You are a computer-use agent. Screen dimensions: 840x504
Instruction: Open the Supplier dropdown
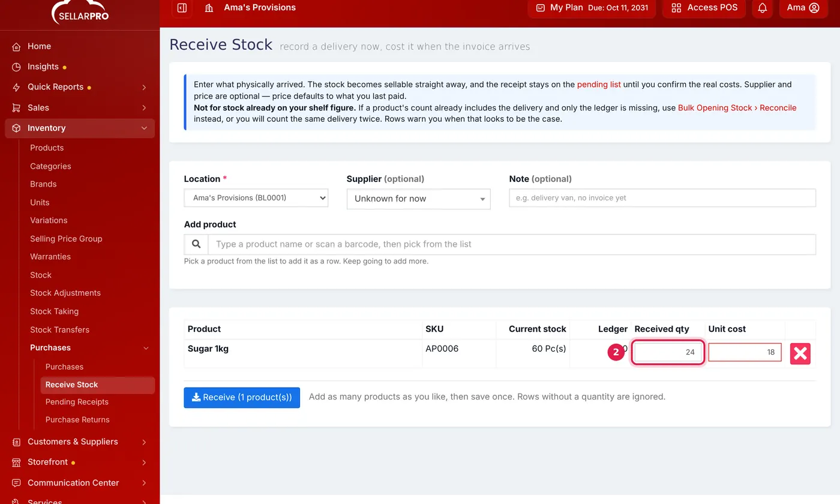coord(419,199)
